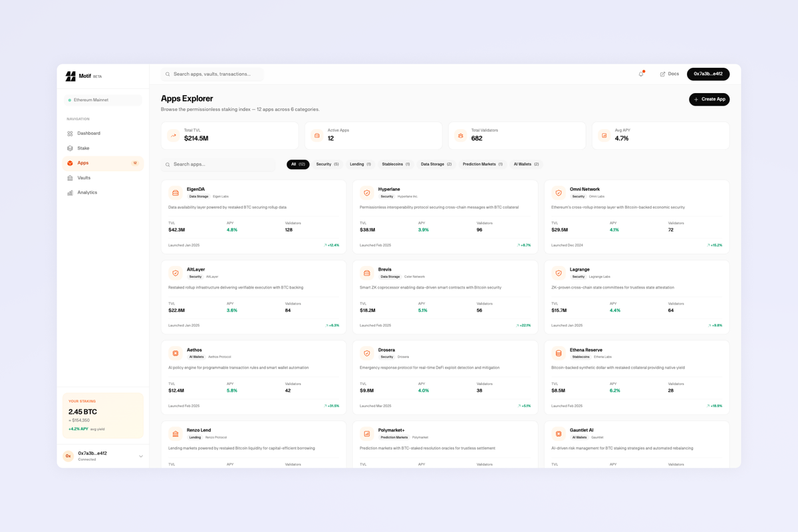Toggle the AI Wallets category filter
The width and height of the screenshot is (798, 532).
point(525,164)
